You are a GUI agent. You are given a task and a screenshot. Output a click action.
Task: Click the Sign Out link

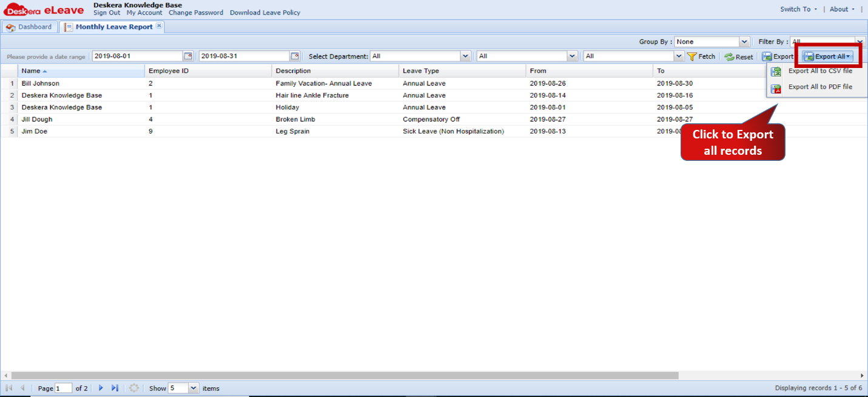tap(107, 13)
